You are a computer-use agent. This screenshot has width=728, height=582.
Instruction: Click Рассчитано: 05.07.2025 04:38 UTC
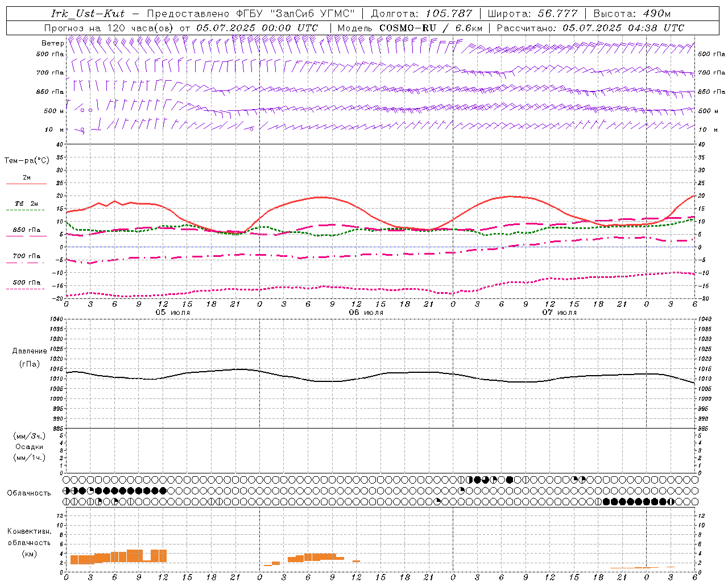pos(590,28)
